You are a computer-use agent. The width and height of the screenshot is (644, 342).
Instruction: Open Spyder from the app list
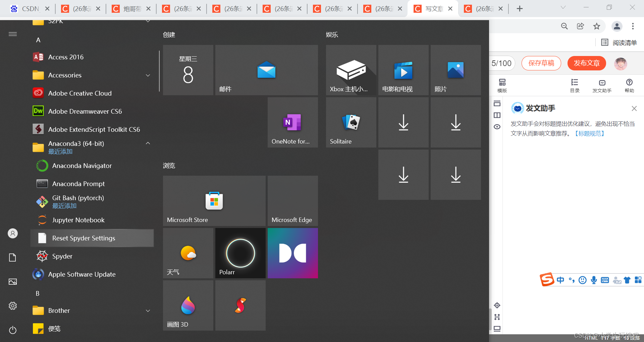[92, 256]
